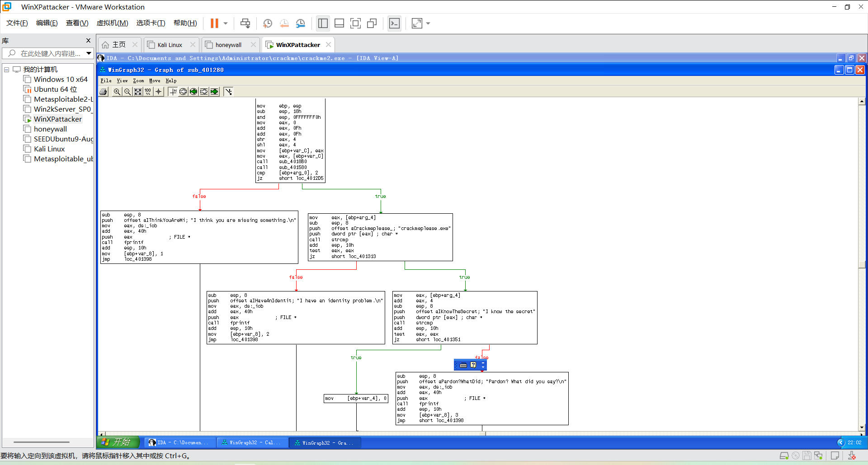The height and width of the screenshot is (465, 868).
Task: Select the white fisheye view icon
Action: (183, 92)
